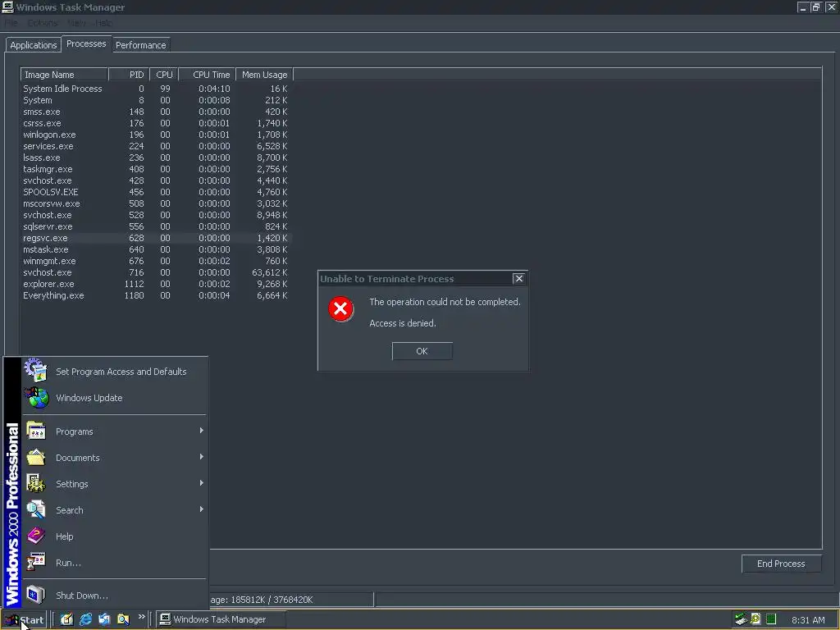840x630 pixels.
Task: Launch Internet Explorer from quick launch
Action: click(x=85, y=619)
